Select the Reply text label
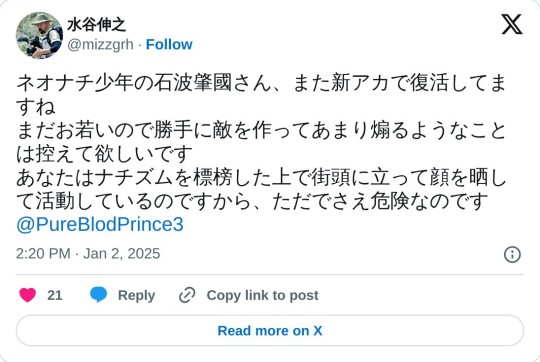The image size is (540, 362). [x=136, y=295]
